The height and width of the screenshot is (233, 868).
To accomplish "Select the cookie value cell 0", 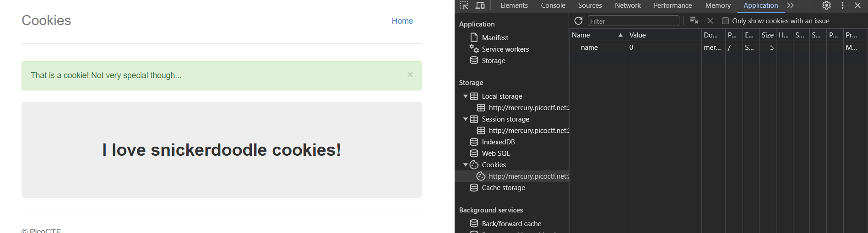I will click(664, 48).
